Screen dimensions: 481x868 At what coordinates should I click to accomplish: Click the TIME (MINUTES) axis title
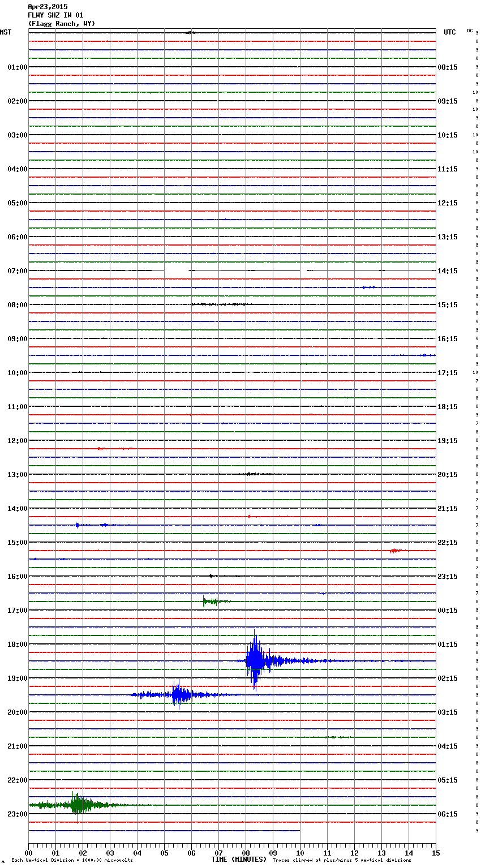(239, 860)
